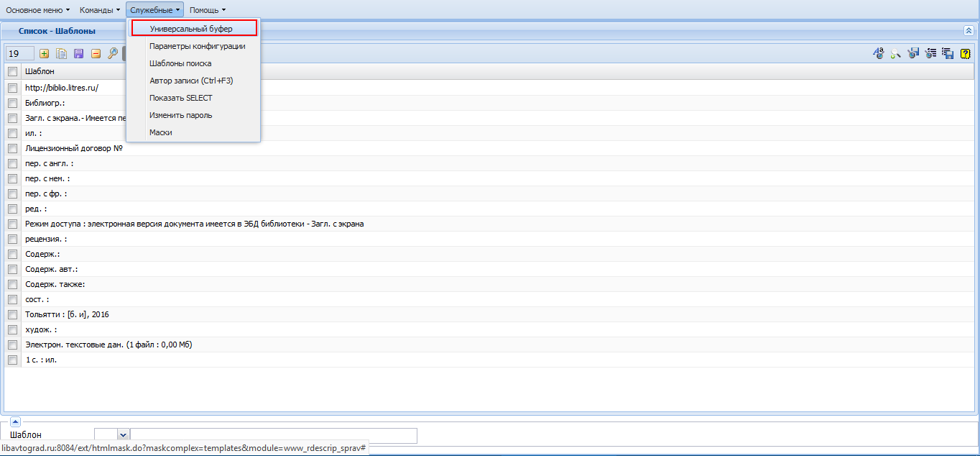This screenshot has height=456, width=980.
Task: Expand the lower Шаблон form panel arrow
Action: (15, 422)
